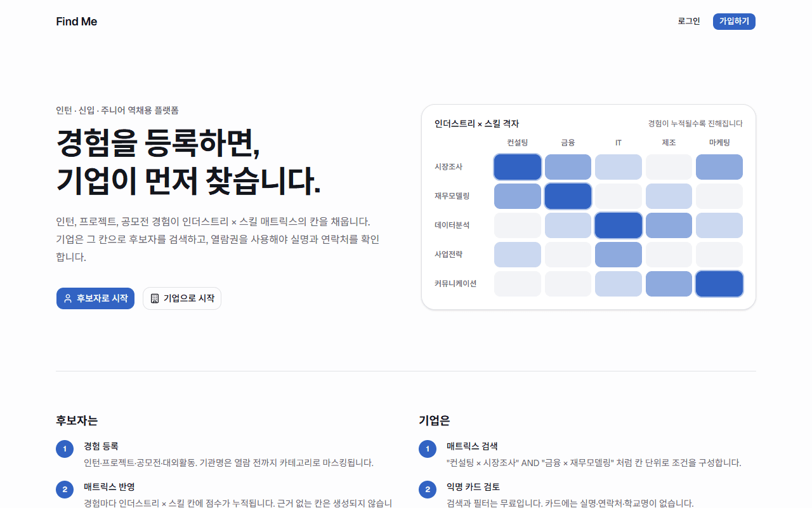This screenshot has width=812, height=508.
Task: Click the 커뮤니케이션 row label
Action: coord(455,284)
